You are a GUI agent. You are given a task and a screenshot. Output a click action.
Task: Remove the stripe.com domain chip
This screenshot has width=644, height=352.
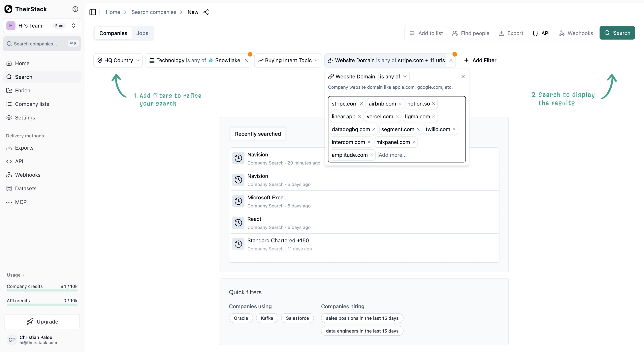pyautogui.click(x=361, y=104)
